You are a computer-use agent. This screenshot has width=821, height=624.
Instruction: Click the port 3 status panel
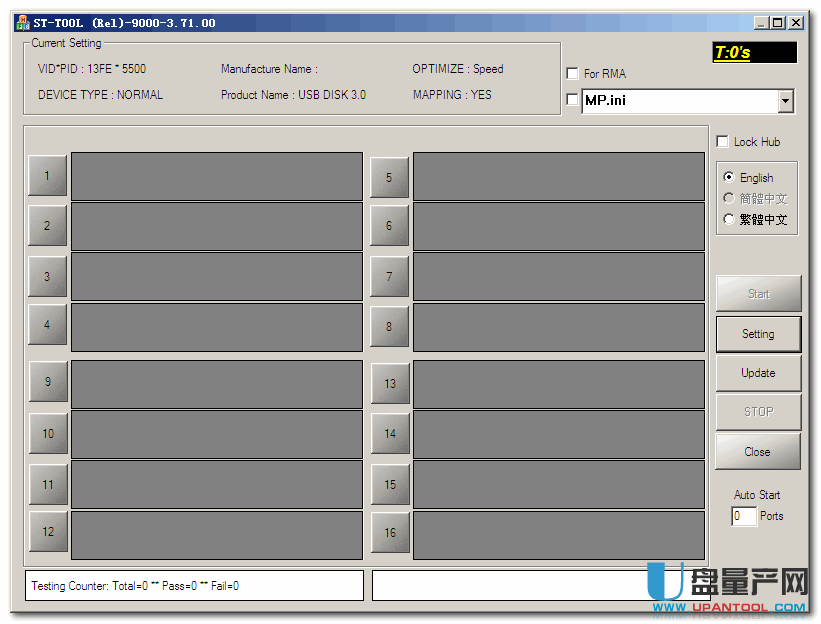(216, 277)
